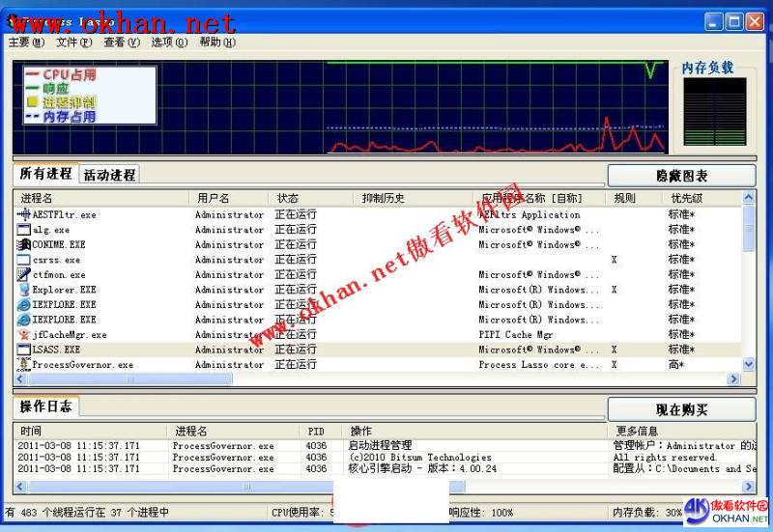Open the 选项(O) menu
Image resolution: width=773 pixels, height=532 pixels.
[x=169, y=42]
